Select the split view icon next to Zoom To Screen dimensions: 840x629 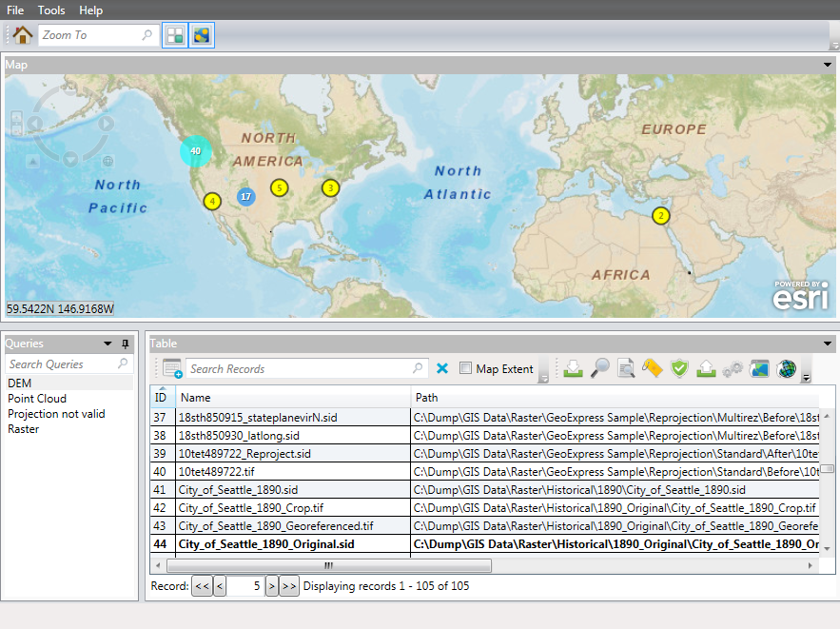coord(174,34)
